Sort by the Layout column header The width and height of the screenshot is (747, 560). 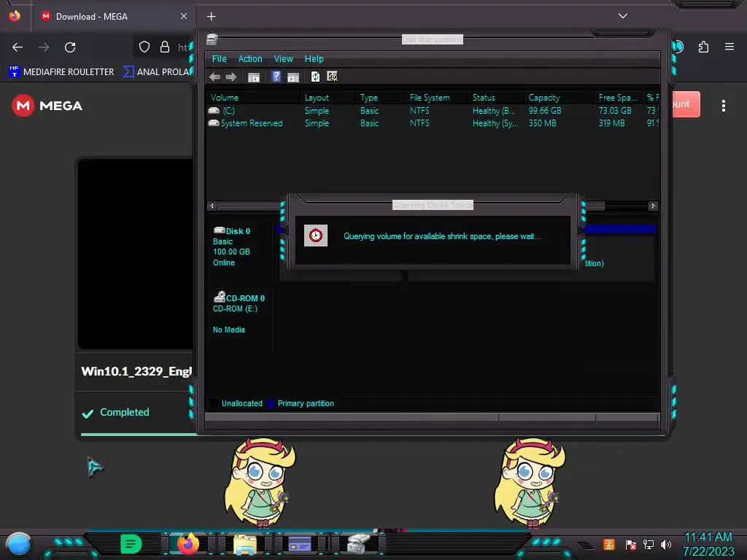point(328,98)
